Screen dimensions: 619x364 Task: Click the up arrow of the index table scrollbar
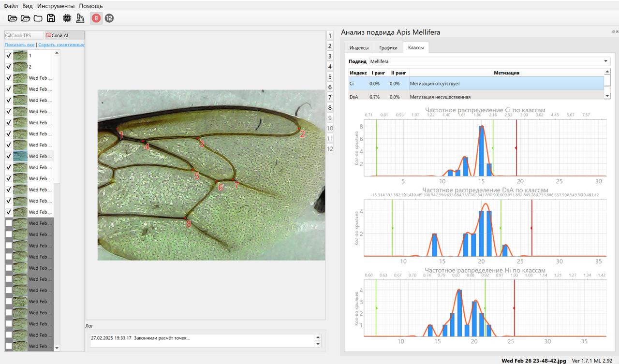(x=607, y=72)
